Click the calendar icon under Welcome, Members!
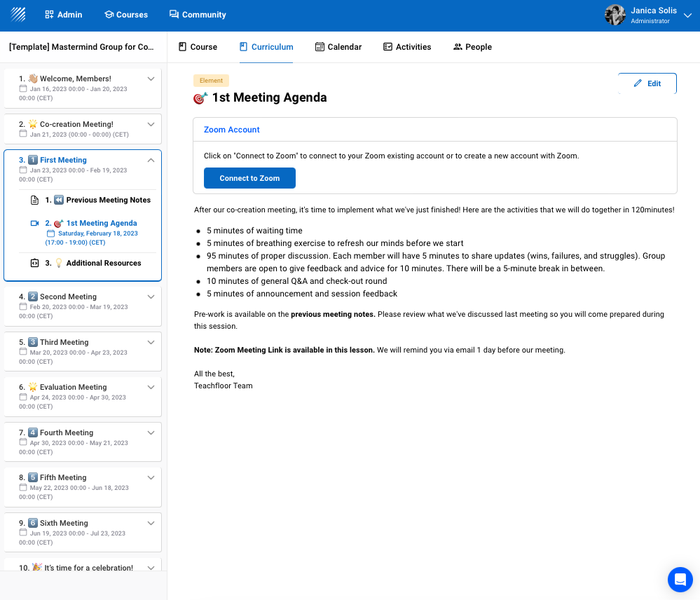 (23, 89)
